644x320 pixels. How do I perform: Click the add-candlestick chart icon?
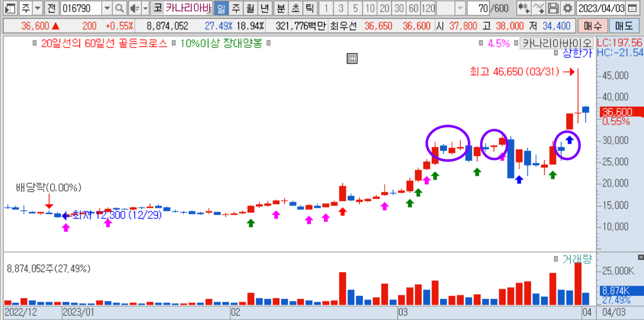tap(523, 8)
